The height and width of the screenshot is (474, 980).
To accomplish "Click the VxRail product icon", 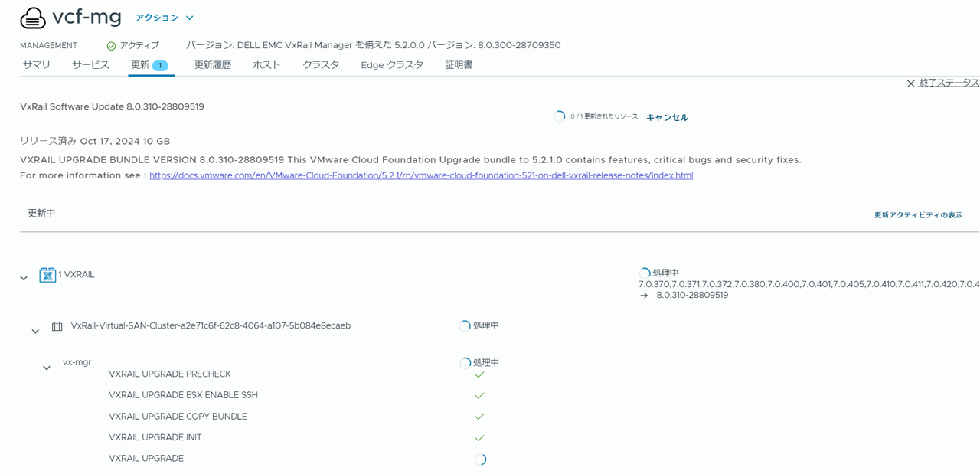I will click(x=47, y=275).
